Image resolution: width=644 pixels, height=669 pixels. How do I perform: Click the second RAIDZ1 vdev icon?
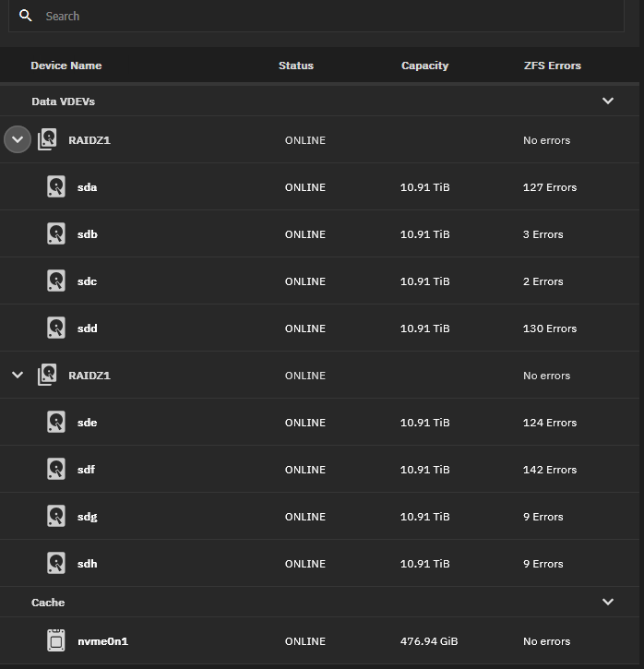tap(47, 376)
